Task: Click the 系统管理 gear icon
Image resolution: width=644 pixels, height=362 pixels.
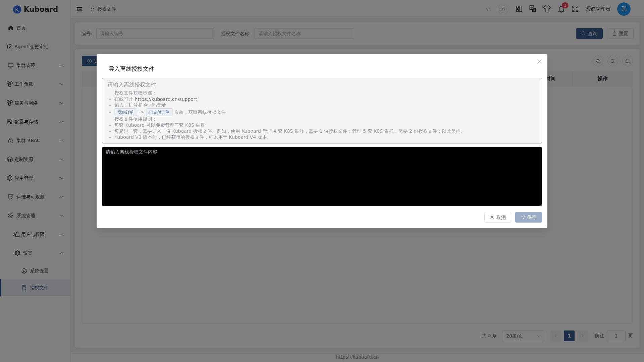Action: pyautogui.click(x=11, y=216)
